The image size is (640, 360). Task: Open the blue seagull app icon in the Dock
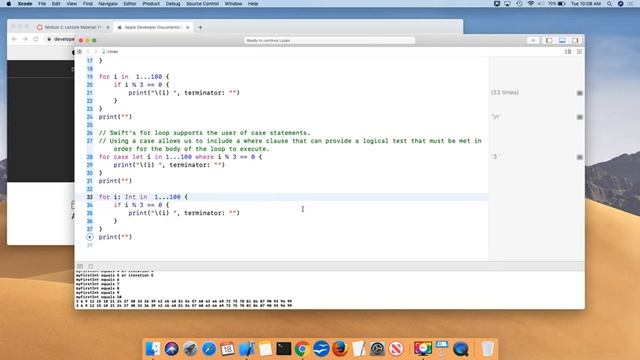point(321,349)
